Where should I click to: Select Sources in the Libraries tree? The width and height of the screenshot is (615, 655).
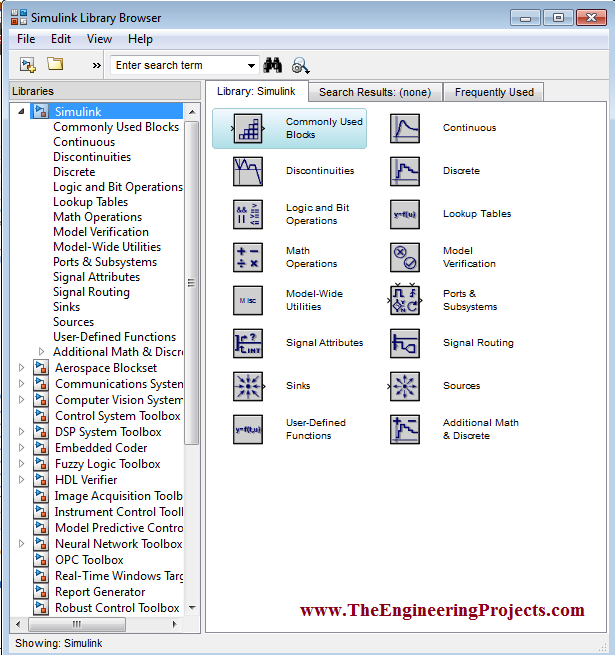click(x=74, y=322)
